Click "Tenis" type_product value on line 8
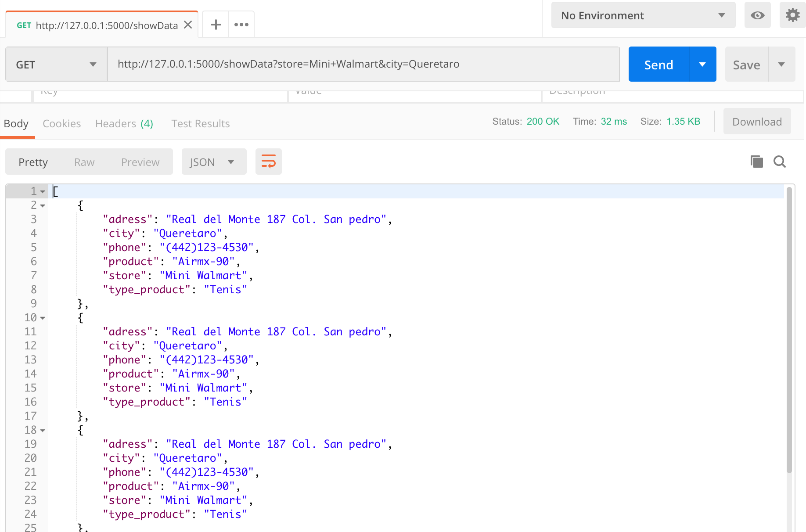806x532 pixels. point(226,290)
